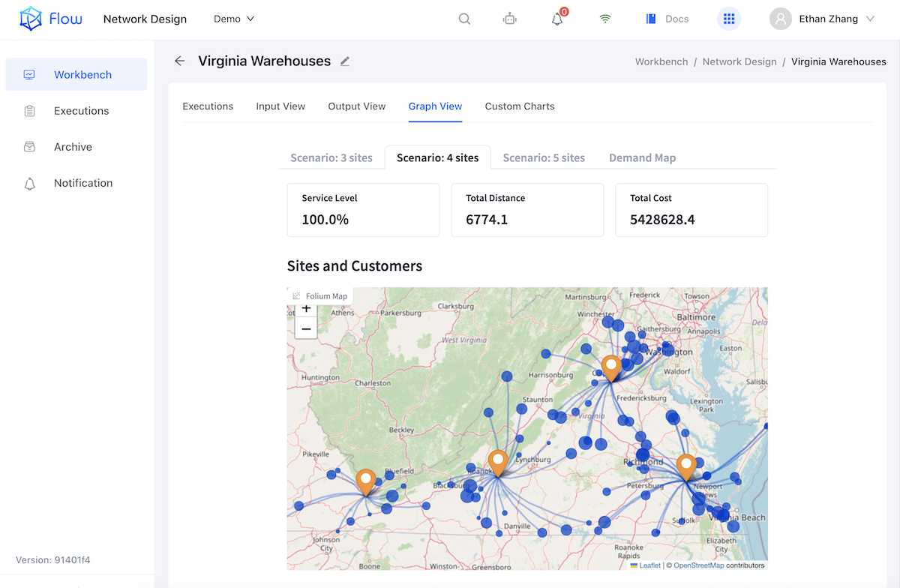Open the Demand Map tab
This screenshot has width=900, height=588.
642,157
